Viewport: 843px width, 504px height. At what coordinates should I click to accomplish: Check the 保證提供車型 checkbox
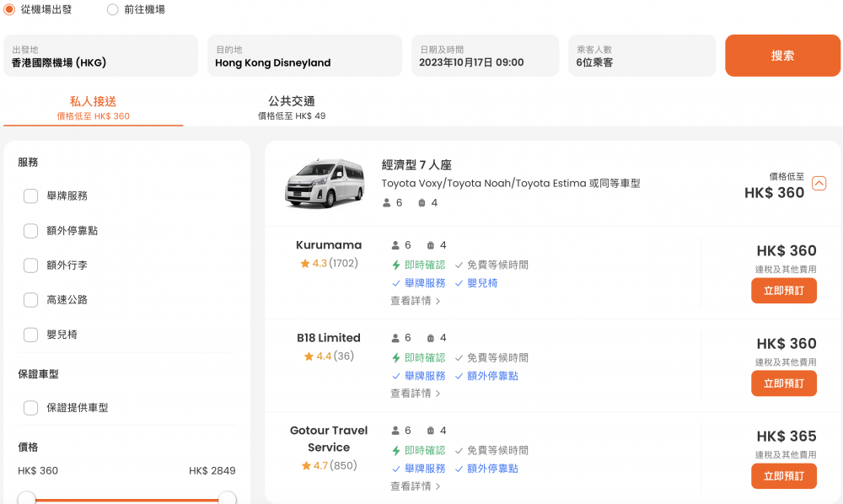pos(31,408)
